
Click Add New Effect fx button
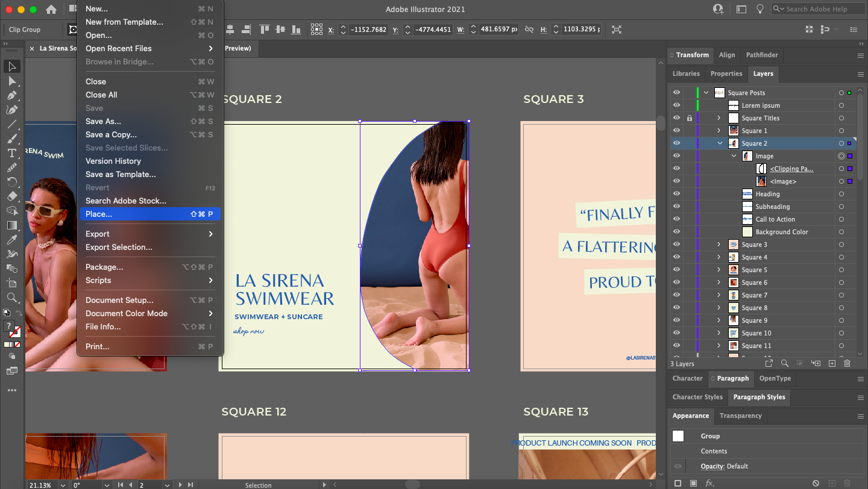pos(709,483)
